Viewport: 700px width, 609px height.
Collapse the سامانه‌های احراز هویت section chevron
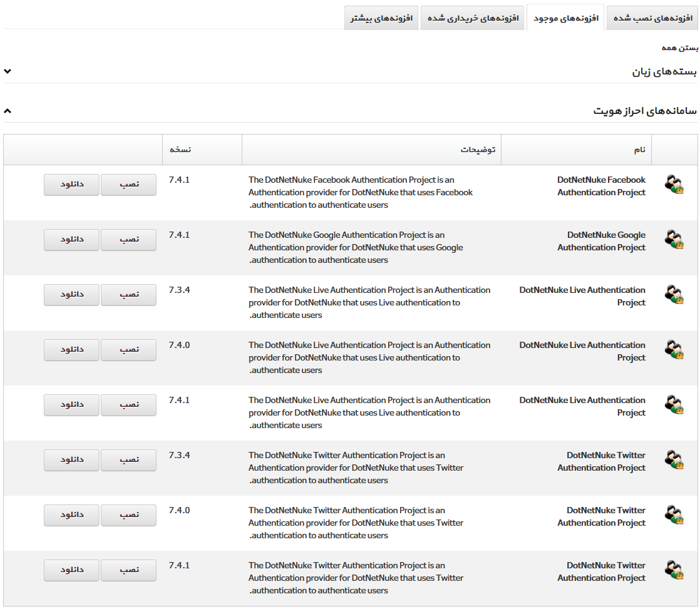8,111
